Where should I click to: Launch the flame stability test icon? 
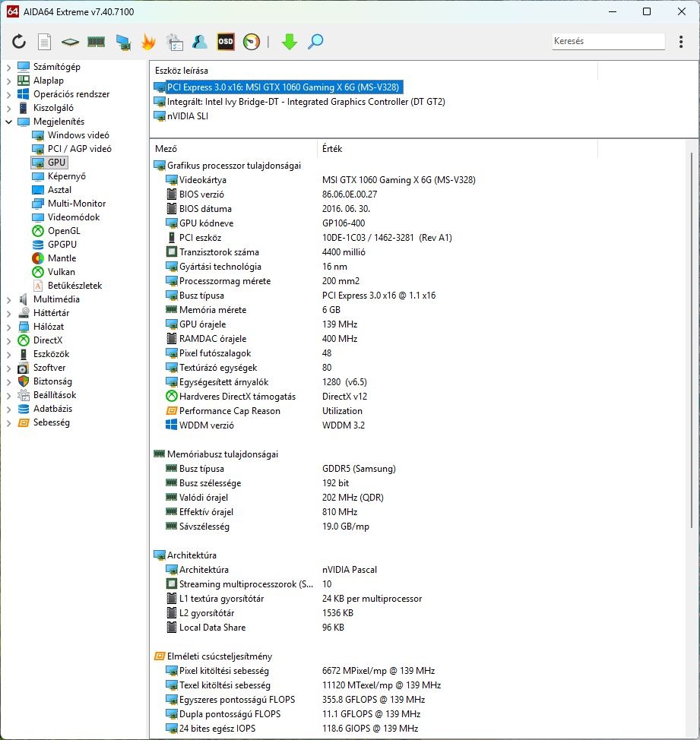click(x=148, y=42)
